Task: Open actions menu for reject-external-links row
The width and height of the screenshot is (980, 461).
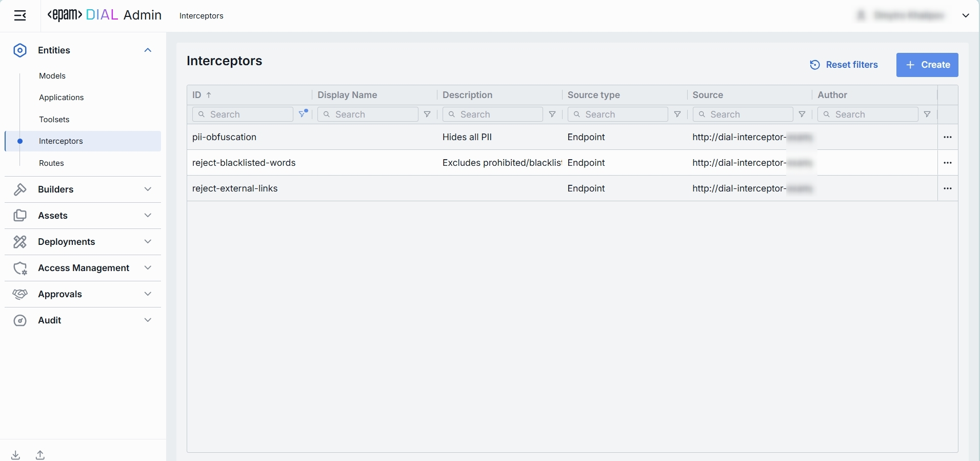Action: (x=948, y=188)
